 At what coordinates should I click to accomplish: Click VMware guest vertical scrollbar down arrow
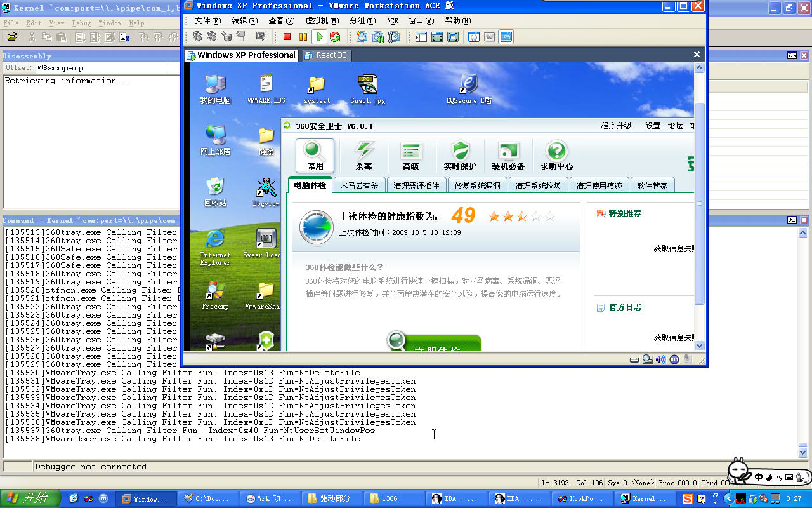click(x=700, y=346)
